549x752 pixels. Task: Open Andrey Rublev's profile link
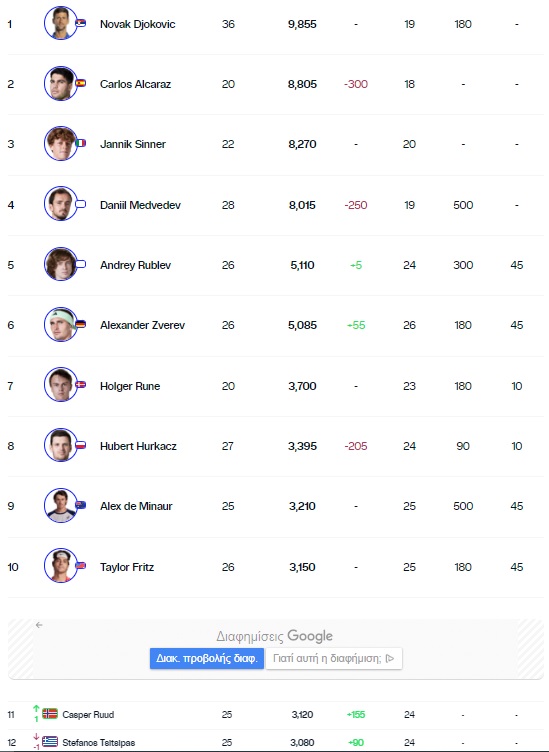pyautogui.click(x=135, y=265)
